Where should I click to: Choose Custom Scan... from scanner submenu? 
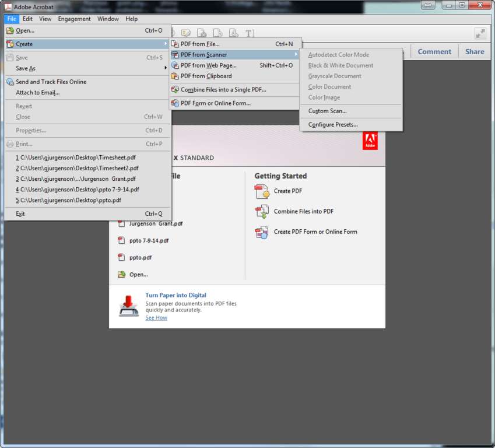point(351,111)
